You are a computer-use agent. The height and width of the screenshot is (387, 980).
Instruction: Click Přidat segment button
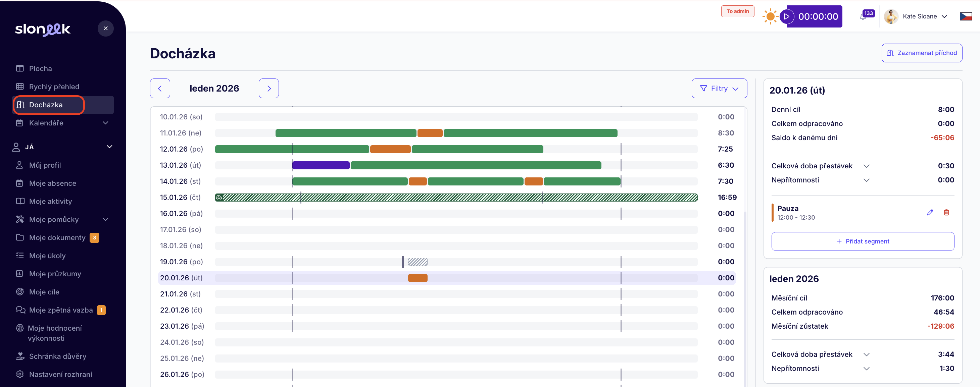pyautogui.click(x=863, y=241)
